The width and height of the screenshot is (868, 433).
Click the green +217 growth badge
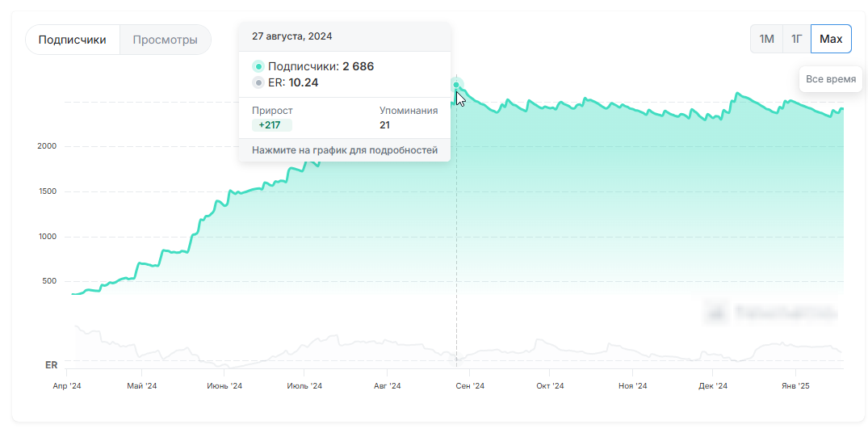pos(271,125)
